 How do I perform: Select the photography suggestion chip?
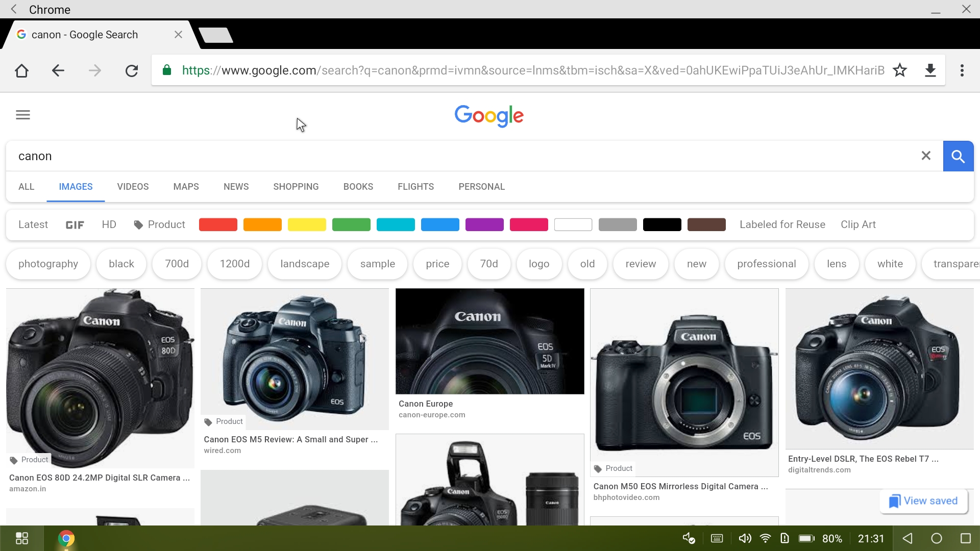click(48, 264)
